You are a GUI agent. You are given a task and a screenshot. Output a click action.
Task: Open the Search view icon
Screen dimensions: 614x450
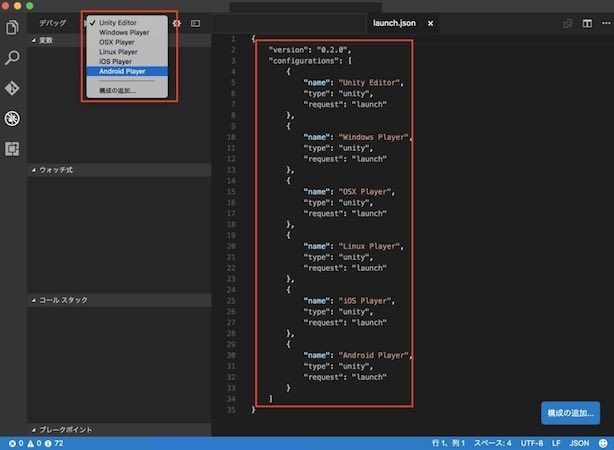[x=12, y=58]
